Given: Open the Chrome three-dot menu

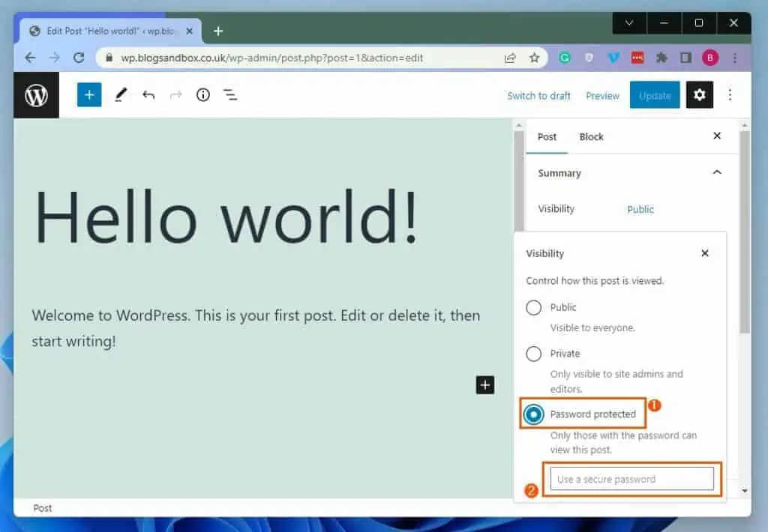Looking at the screenshot, I should click(x=735, y=58).
